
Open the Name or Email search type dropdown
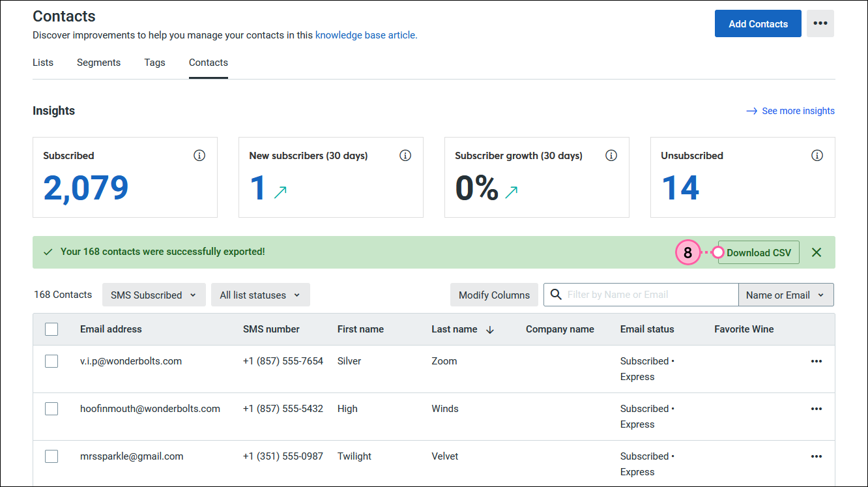pyautogui.click(x=786, y=295)
